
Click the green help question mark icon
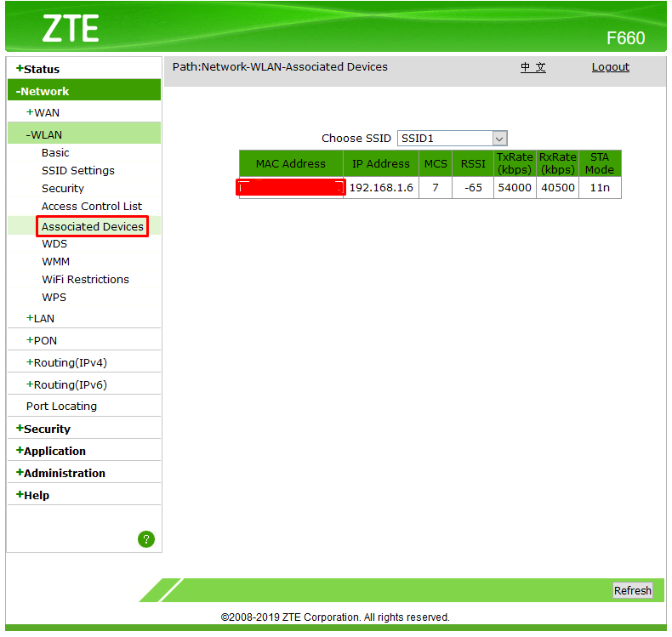point(146,539)
